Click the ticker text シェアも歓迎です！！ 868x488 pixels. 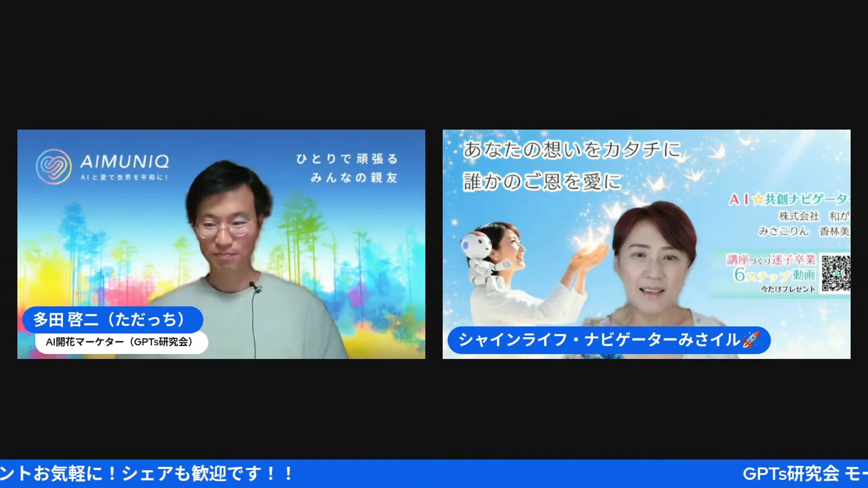click(x=208, y=474)
